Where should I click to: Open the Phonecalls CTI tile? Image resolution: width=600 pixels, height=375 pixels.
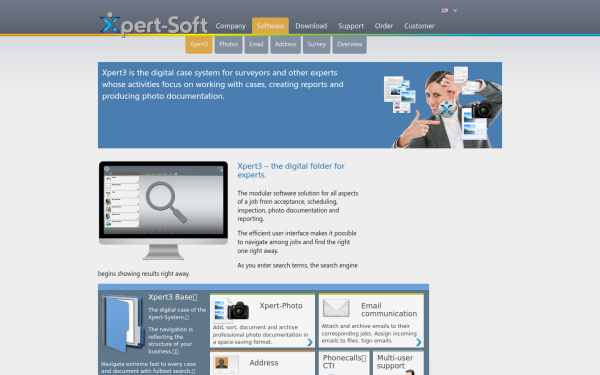point(344,363)
